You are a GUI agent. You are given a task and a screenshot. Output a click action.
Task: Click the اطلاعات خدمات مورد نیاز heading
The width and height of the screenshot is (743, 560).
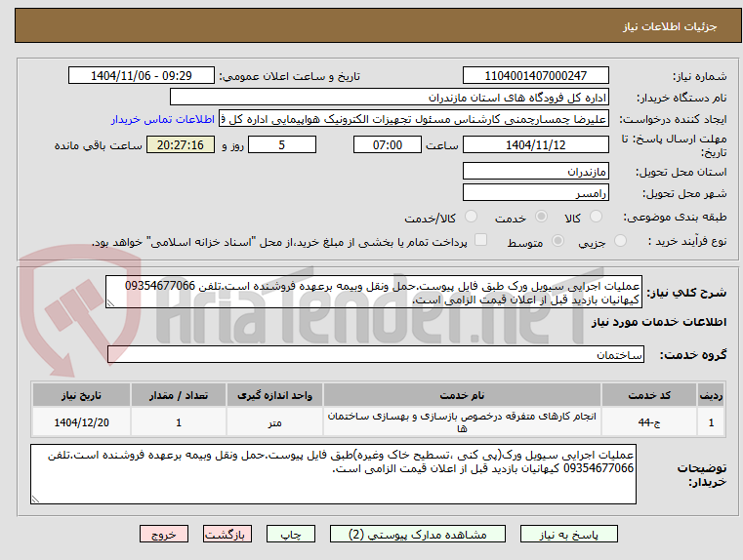tap(659, 322)
